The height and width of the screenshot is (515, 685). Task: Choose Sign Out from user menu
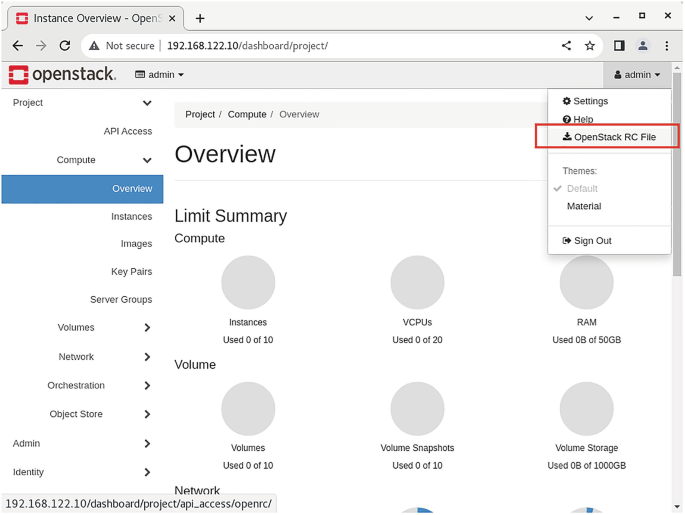[592, 241]
